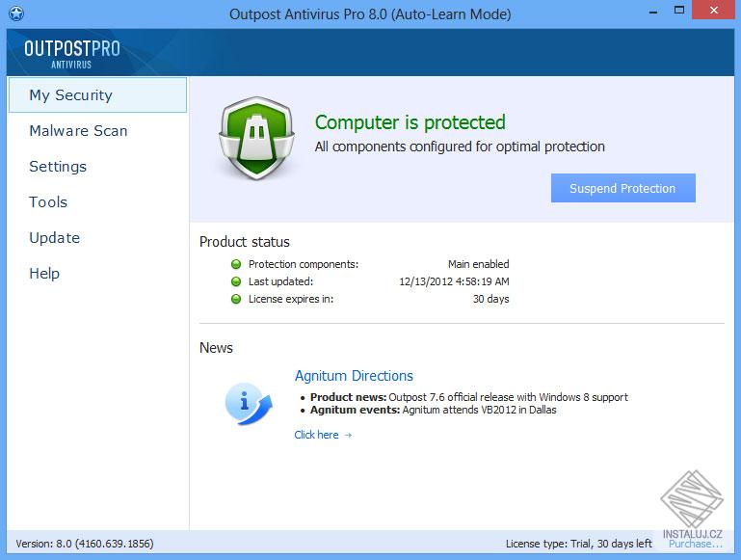Click the Outpost star icon in title bar
Viewport: 741px width, 560px height.
point(16,13)
